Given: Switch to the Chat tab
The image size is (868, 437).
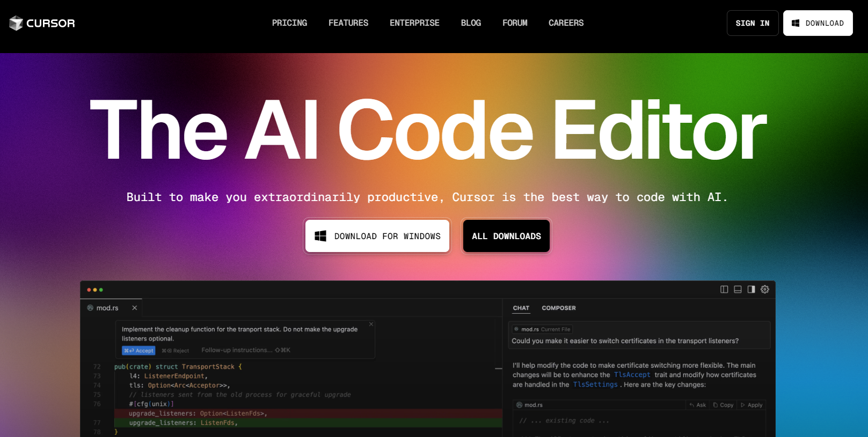Looking at the screenshot, I should pos(521,308).
